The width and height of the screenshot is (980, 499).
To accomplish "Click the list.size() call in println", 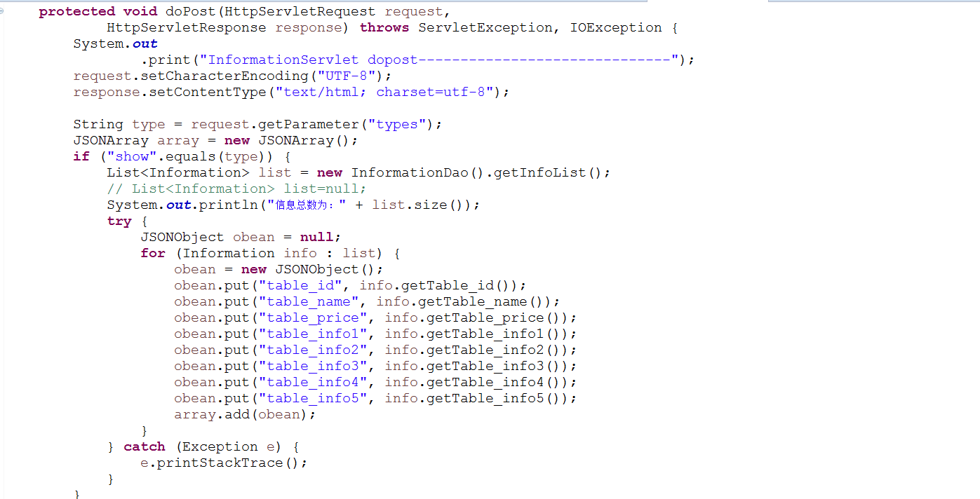I will (418, 205).
